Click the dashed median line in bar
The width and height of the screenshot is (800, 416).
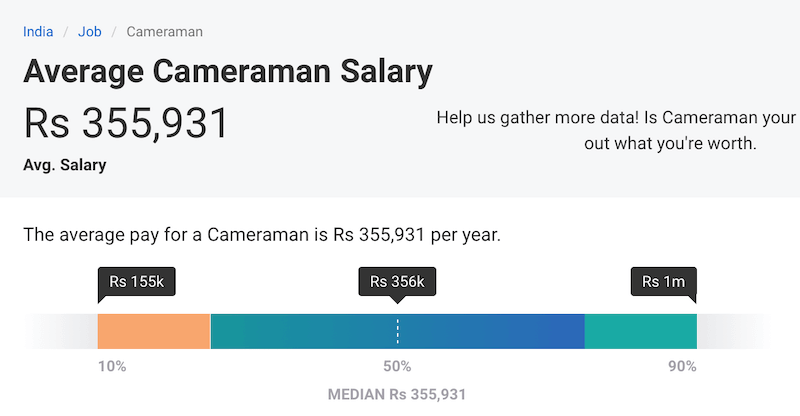[398, 331]
